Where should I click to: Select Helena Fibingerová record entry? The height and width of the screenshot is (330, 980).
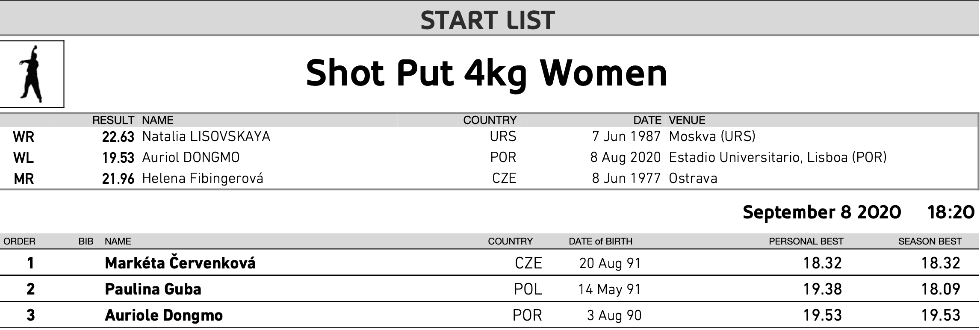(x=203, y=178)
